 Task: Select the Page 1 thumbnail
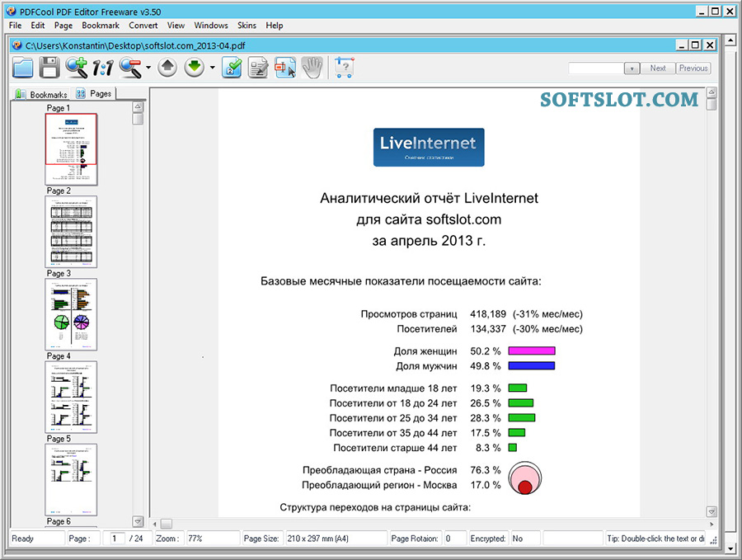(x=71, y=149)
